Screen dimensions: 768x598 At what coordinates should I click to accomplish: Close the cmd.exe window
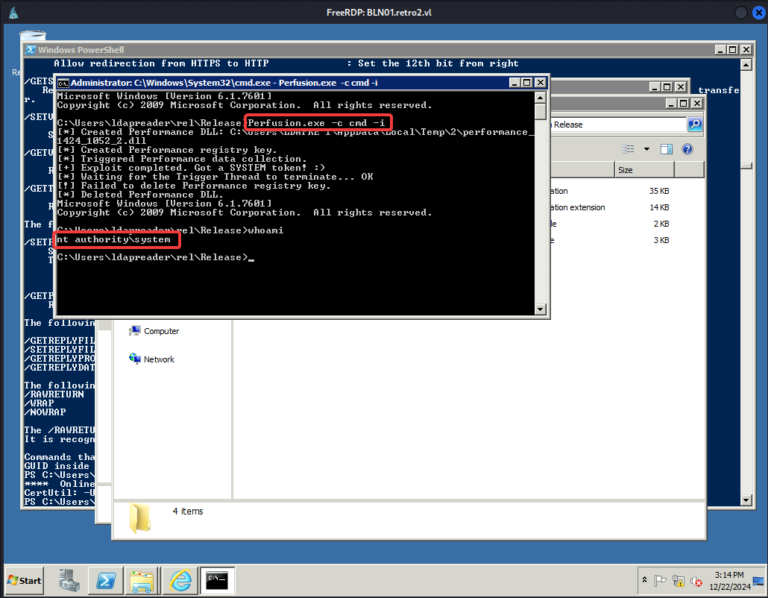tap(540, 83)
